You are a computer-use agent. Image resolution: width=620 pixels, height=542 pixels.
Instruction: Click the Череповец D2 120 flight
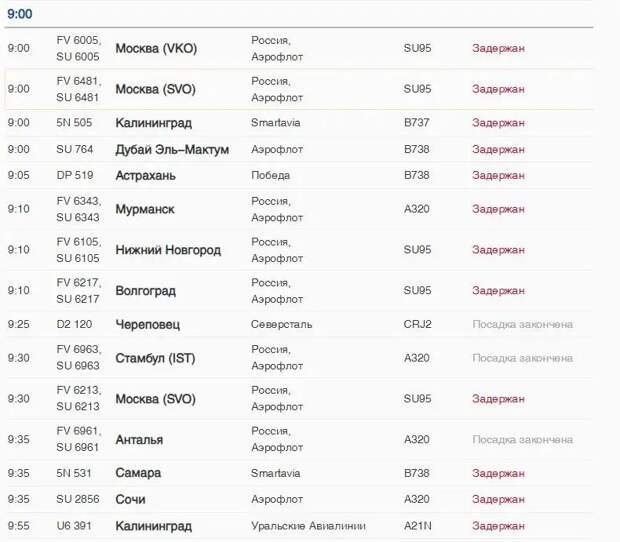tap(147, 325)
